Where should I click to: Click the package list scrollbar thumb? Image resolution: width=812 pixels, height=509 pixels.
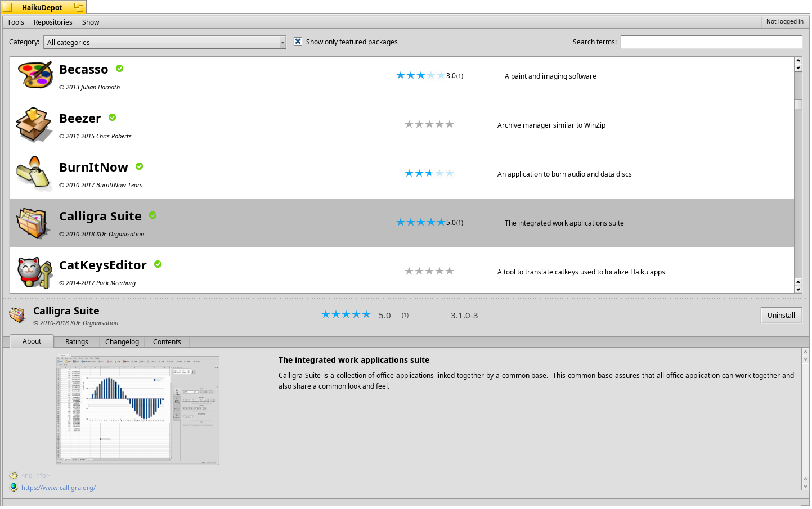pos(798,105)
